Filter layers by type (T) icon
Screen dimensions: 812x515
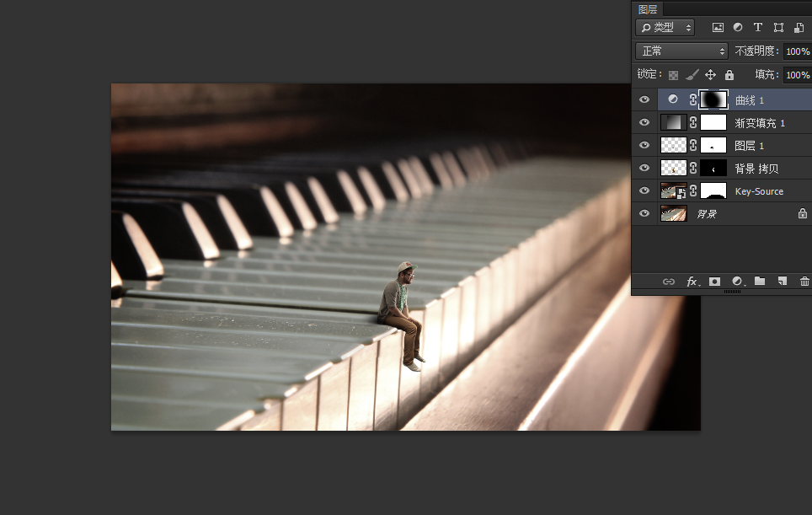click(757, 28)
